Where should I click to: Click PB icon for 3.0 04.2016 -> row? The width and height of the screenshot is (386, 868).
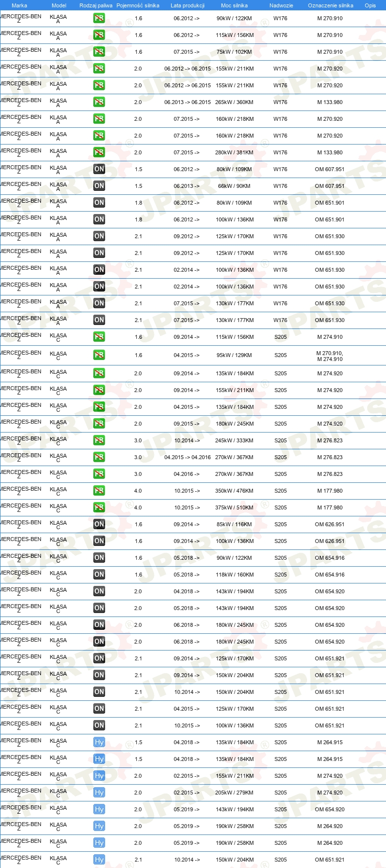(x=99, y=474)
